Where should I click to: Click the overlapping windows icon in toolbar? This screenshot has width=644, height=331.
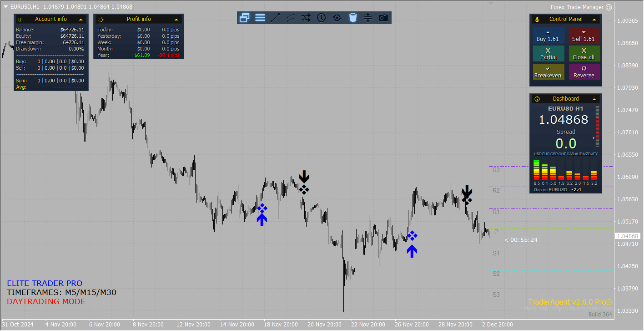pyautogui.click(x=245, y=18)
